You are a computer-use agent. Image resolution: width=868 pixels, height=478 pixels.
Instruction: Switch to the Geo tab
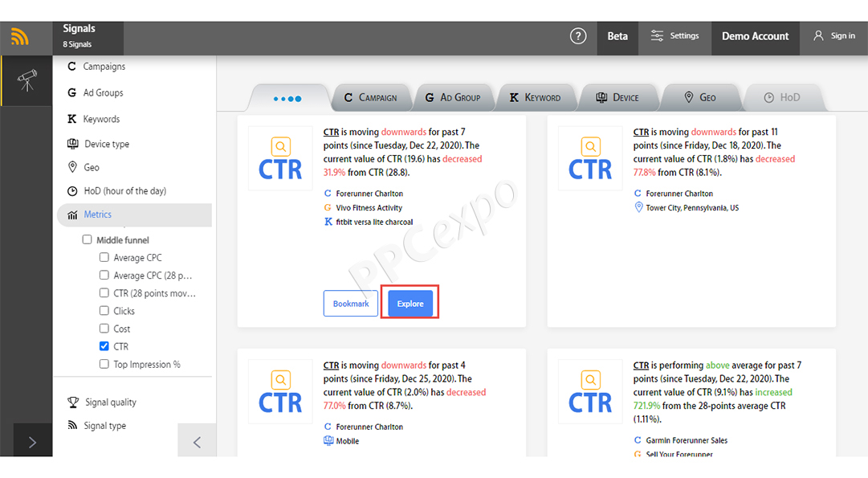700,98
